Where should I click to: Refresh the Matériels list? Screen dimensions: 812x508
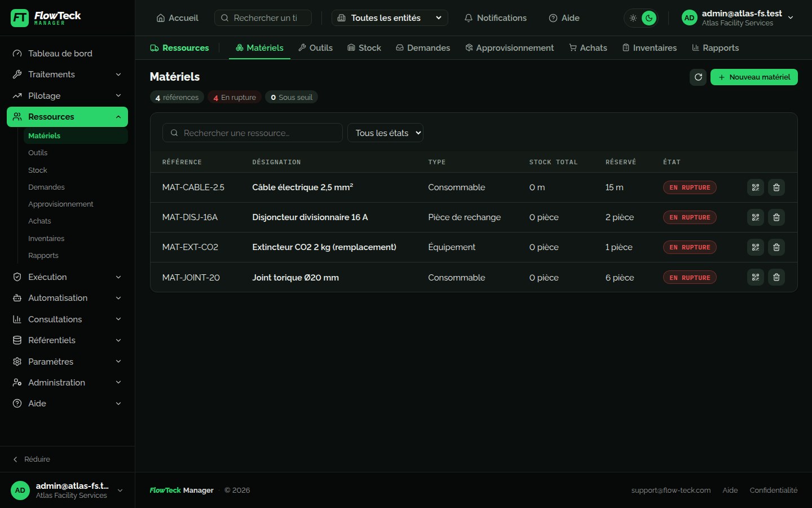698,77
